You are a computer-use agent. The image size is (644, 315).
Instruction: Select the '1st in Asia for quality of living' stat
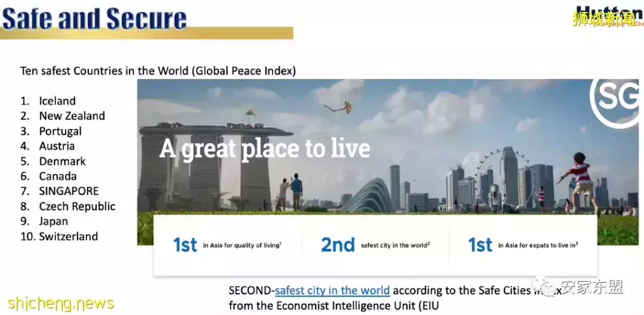[x=227, y=245]
